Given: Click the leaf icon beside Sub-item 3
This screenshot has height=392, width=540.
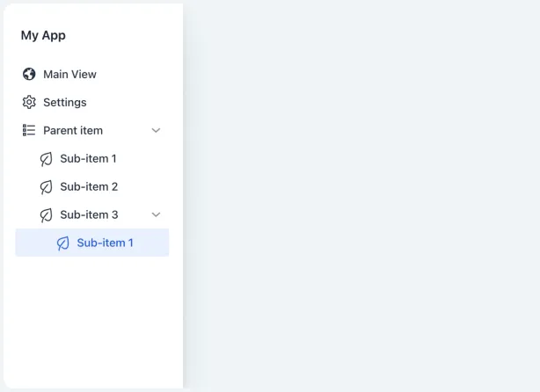Looking at the screenshot, I should point(46,215).
